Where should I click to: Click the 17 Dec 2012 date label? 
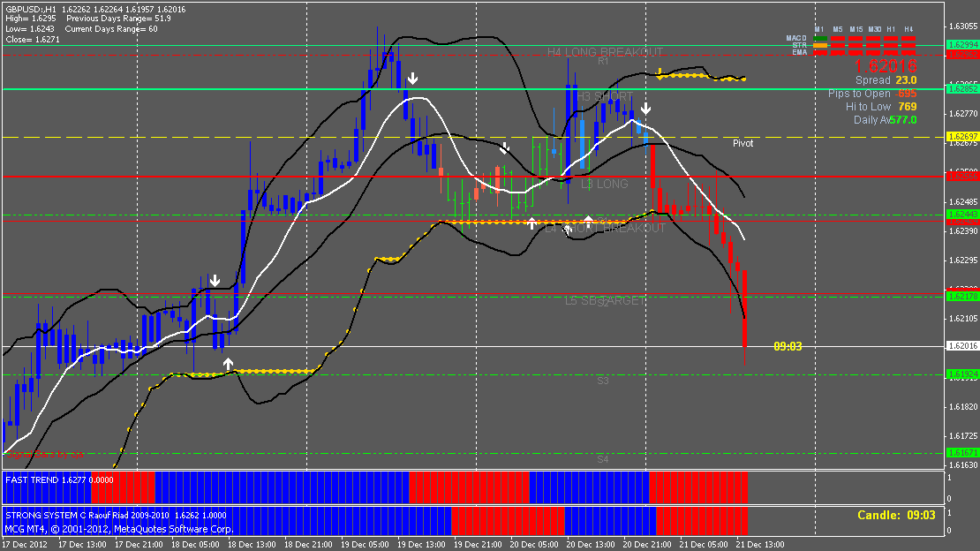coord(25,544)
